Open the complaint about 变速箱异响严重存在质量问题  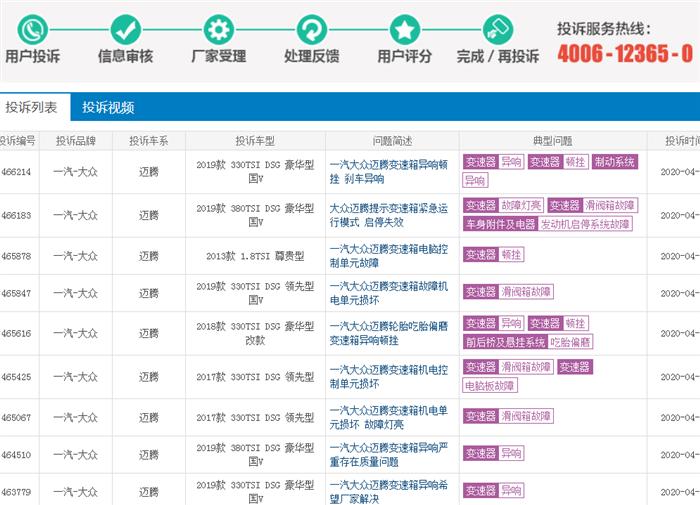click(x=387, y=453)
